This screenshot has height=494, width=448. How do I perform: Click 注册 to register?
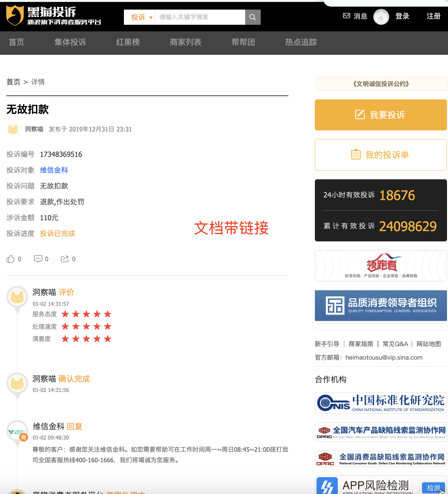[433, 16]
